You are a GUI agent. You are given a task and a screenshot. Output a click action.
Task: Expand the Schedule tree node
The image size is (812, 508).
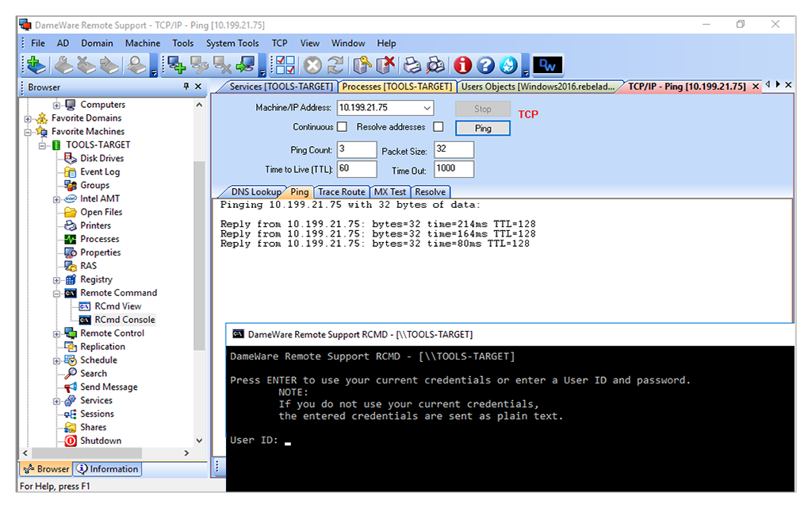coord(56,361)
